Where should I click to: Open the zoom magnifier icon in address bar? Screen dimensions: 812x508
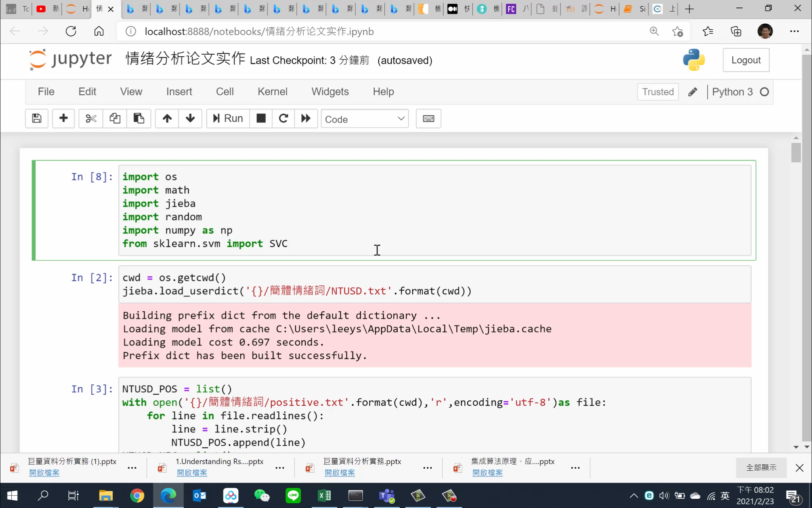pyautogui.click(x=654, y=31)
